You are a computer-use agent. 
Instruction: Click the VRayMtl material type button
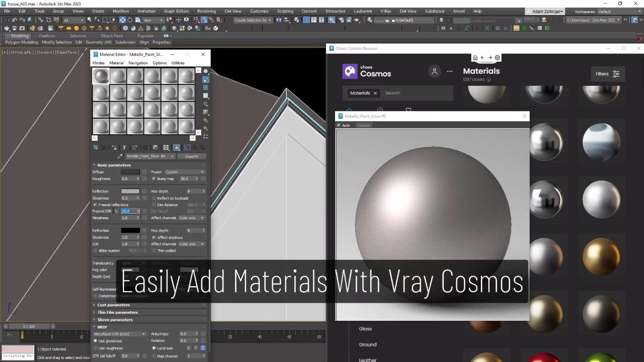191,156
